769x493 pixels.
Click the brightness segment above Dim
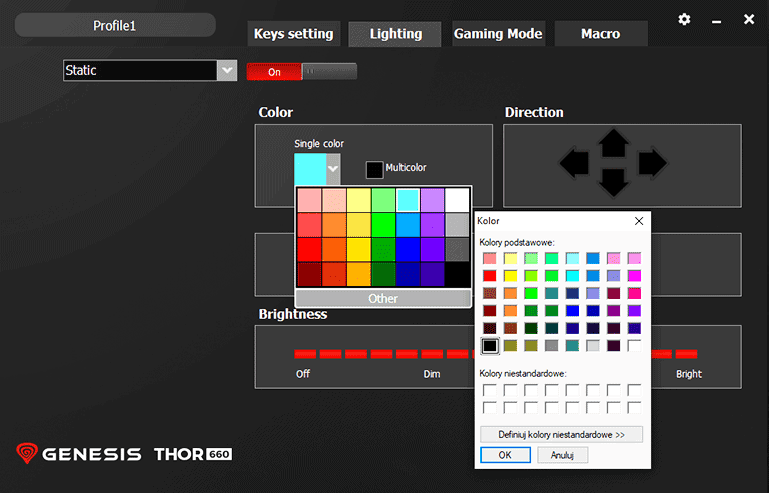pos(432,354)
